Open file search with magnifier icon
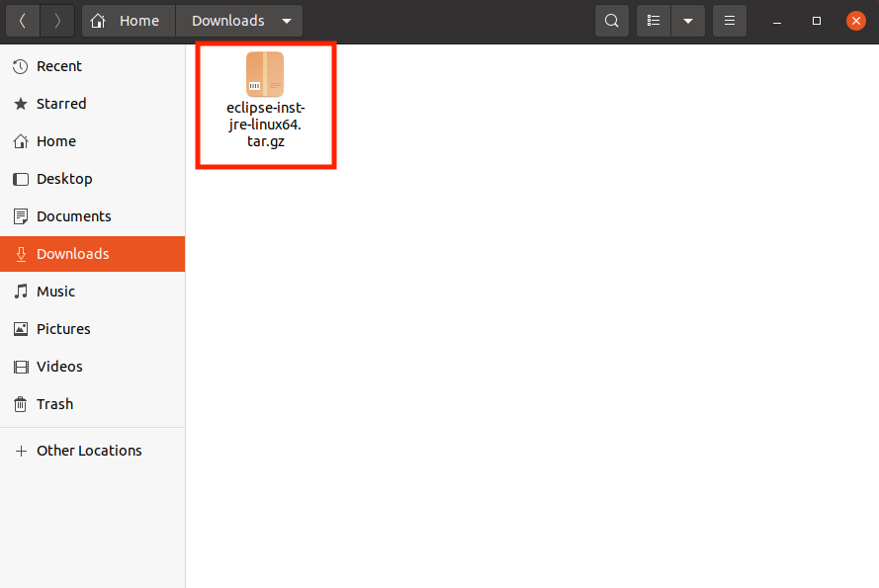Screen dimensions: 879x588 pyautogui.click(x=612, y=21)
